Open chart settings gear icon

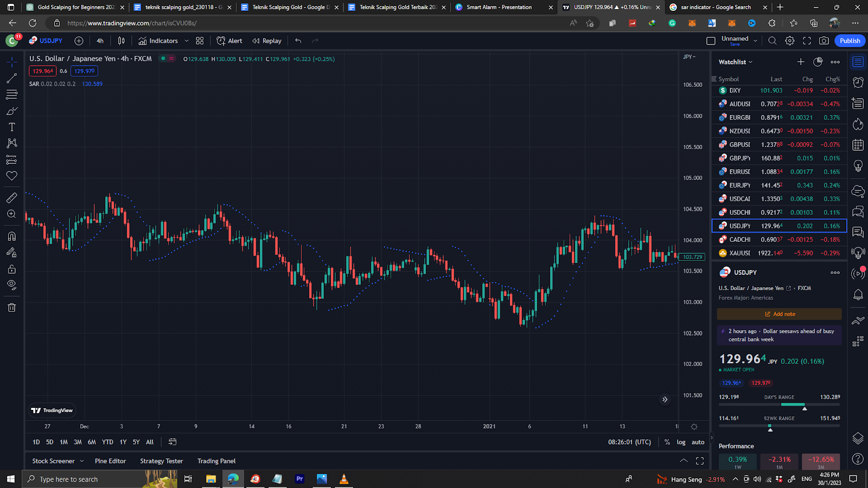[x=790, y=41]
